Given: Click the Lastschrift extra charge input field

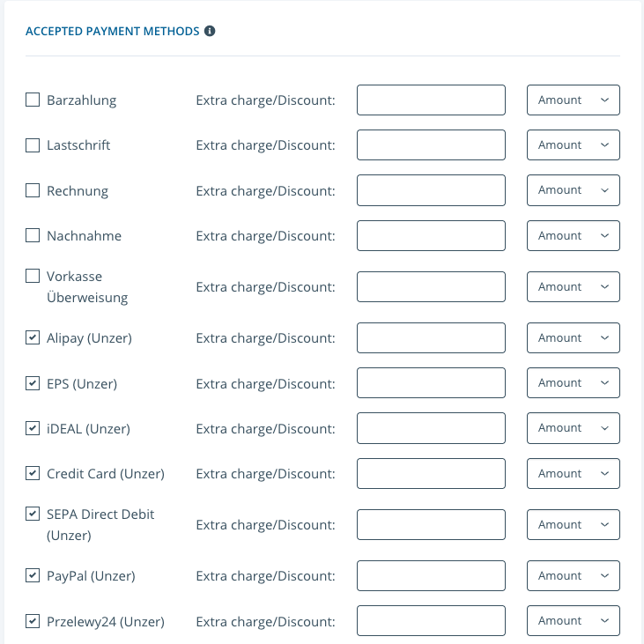Looking at the screenshot, I should click(x=431, y=144).
